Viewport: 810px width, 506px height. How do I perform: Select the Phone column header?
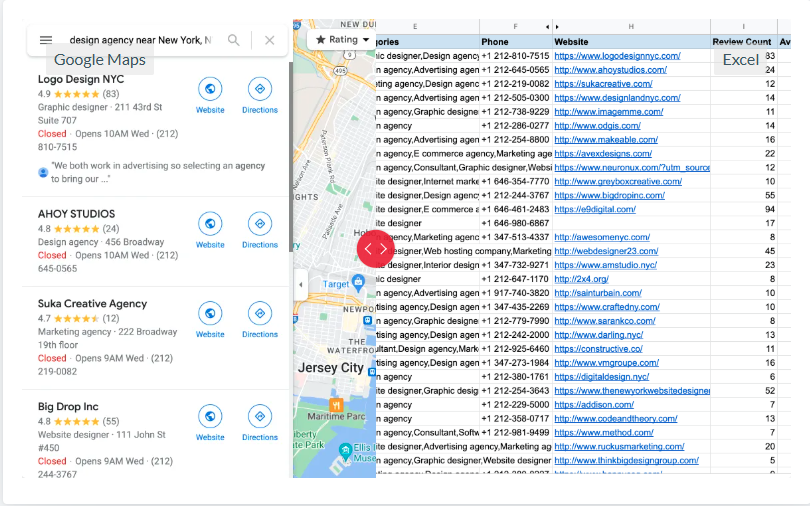click(495, 42)
